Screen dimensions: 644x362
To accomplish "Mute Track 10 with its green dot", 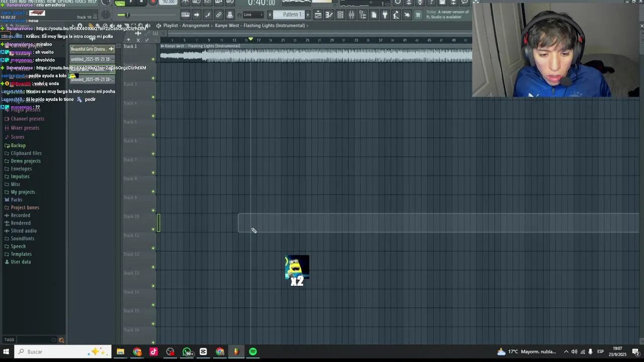I will (x=153, y=230).
